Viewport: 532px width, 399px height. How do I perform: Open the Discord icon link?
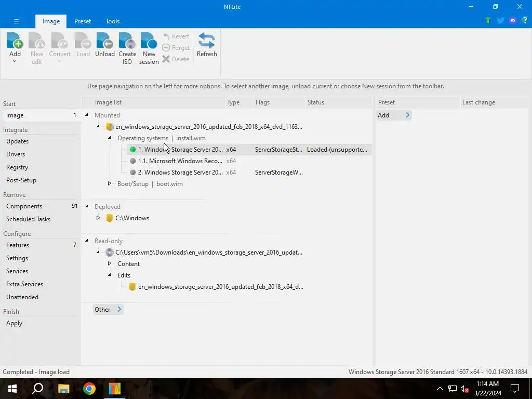pyautogui.click(x=513, y=20)
